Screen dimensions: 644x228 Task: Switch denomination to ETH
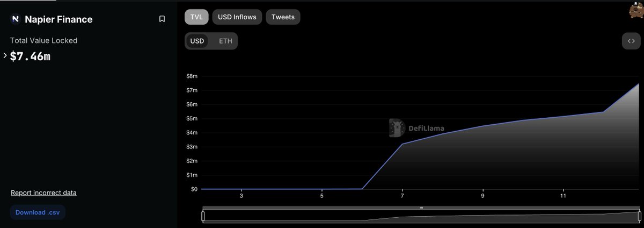pyautogui.click(x=225, y=41)
